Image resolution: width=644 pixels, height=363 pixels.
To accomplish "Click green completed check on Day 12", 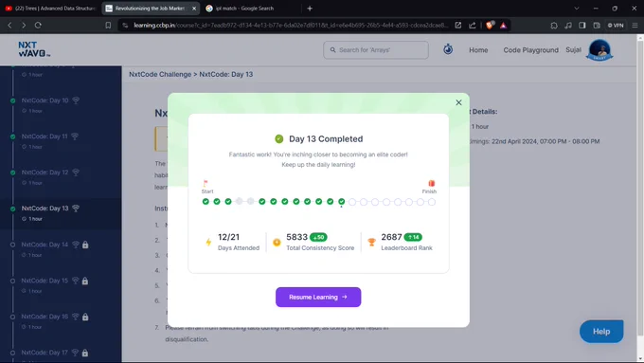I will click(x=12, y=172).
